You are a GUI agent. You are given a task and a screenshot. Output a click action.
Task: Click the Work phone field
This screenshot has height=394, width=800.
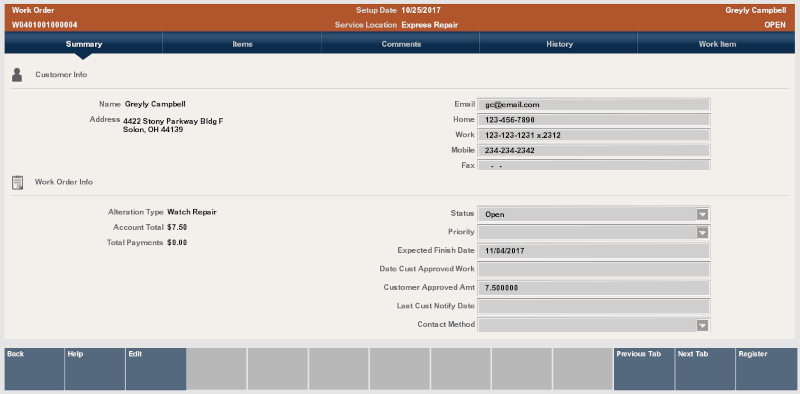tap(593, 135)
